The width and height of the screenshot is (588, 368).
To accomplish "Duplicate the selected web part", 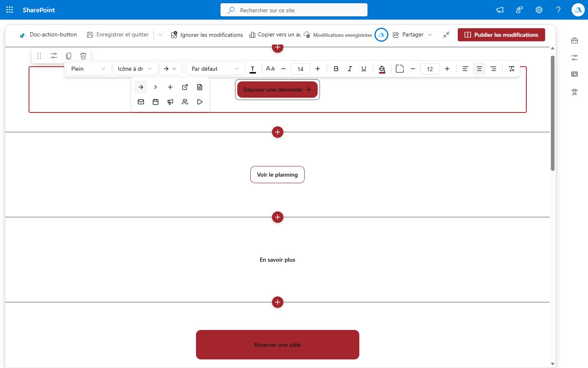I will (69, 56).
